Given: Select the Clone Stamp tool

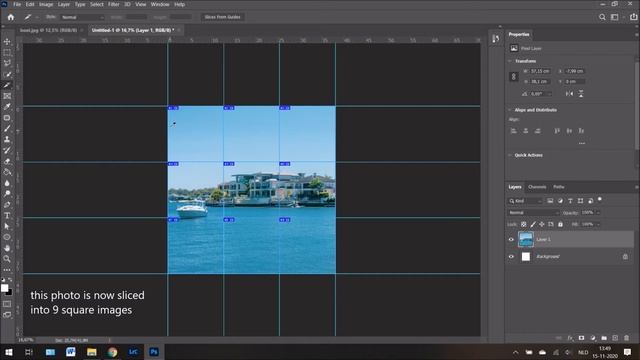Looking at the screenshot, I should click(7, 140).
